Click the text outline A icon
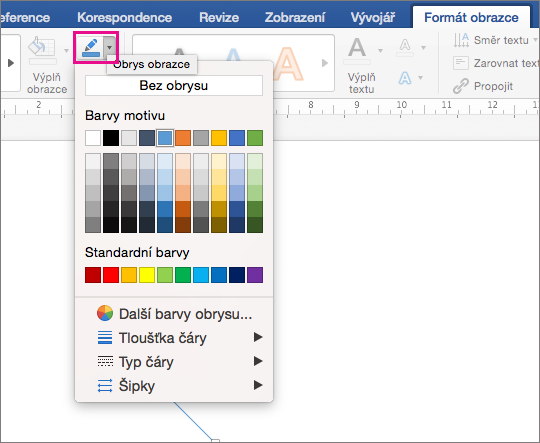Screen dimensions: 540x443 tap(405, 46)
